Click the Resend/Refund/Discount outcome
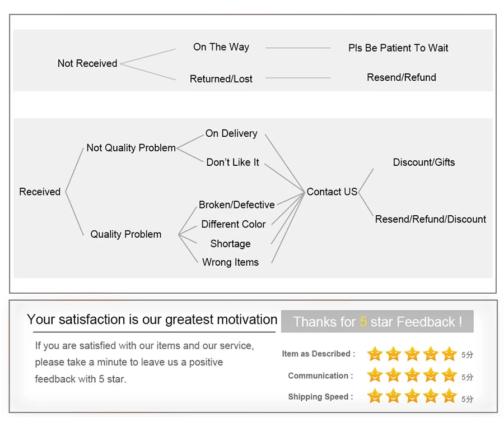The image size is (504, 431). pos(430,219)
